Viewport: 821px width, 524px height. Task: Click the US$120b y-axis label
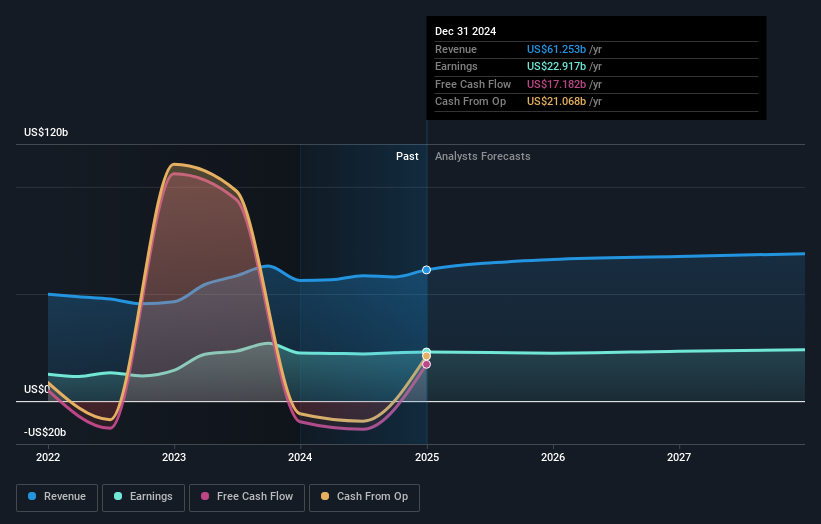pos(46,132)
